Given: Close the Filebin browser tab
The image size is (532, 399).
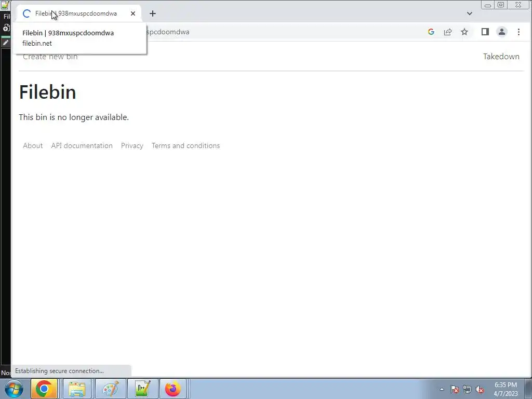Looking at the screenshot, I should point(133,14).
